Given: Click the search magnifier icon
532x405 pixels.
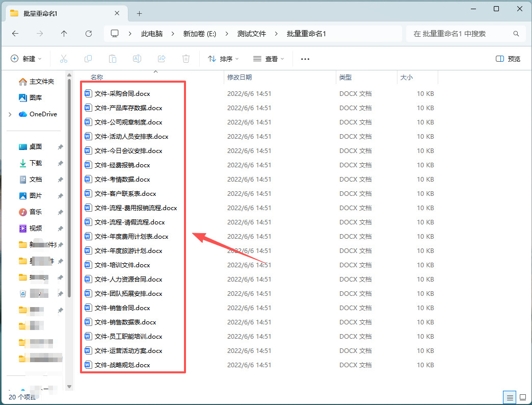Looking at the screenshot, I should pos(516,34).
